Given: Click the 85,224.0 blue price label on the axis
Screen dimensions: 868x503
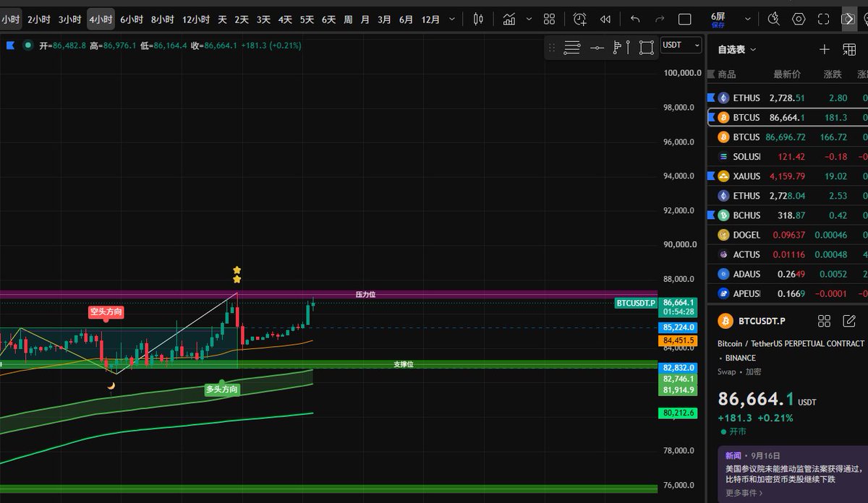Looking at the screenshot, I should click(678, 327).
